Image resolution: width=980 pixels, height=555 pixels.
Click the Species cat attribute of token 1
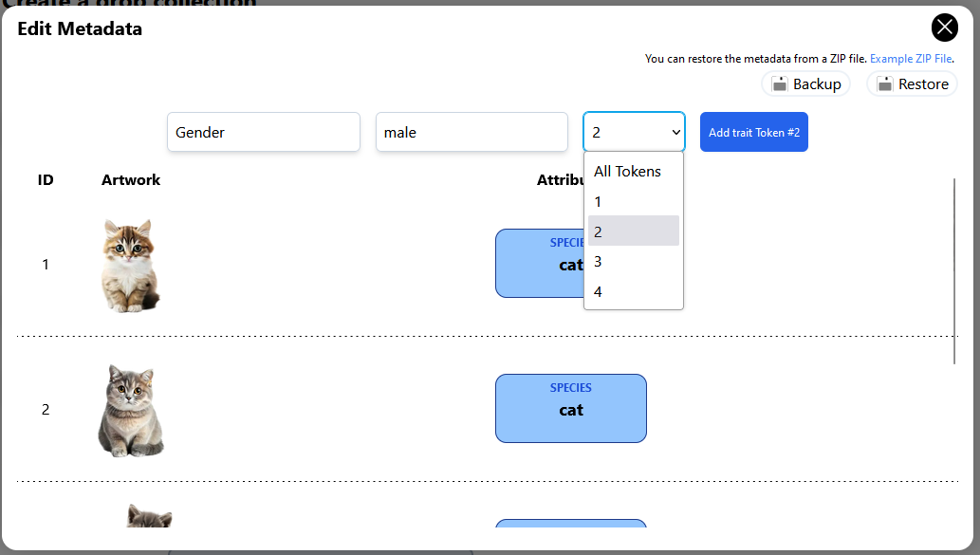point(539,264)
